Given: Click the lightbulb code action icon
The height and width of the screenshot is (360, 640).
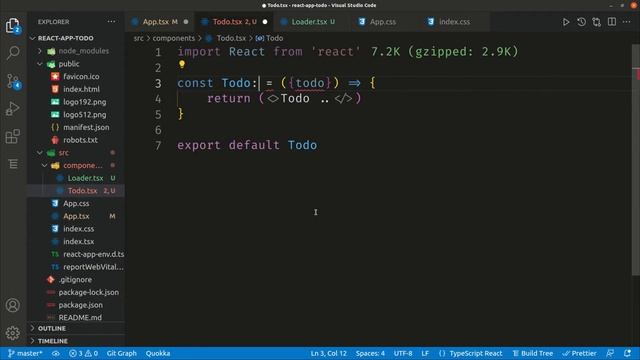Looking at the screenshot, I should click(x=182, y=64).
